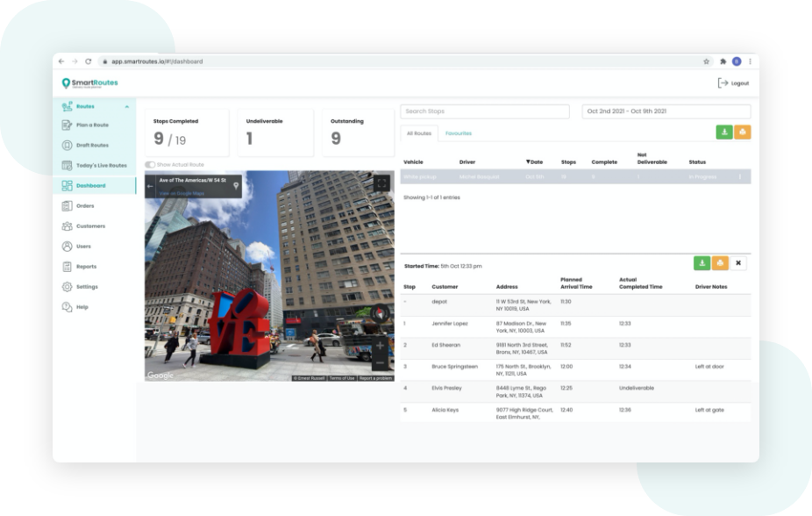Click the location pin in the street view label
Viewport: 812px width, 516px height.
[236, 185]
